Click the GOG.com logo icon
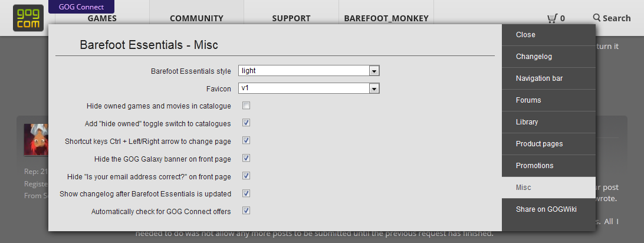Image resolution: width=644 pixels, height=243 pixels. coord(28,18)
